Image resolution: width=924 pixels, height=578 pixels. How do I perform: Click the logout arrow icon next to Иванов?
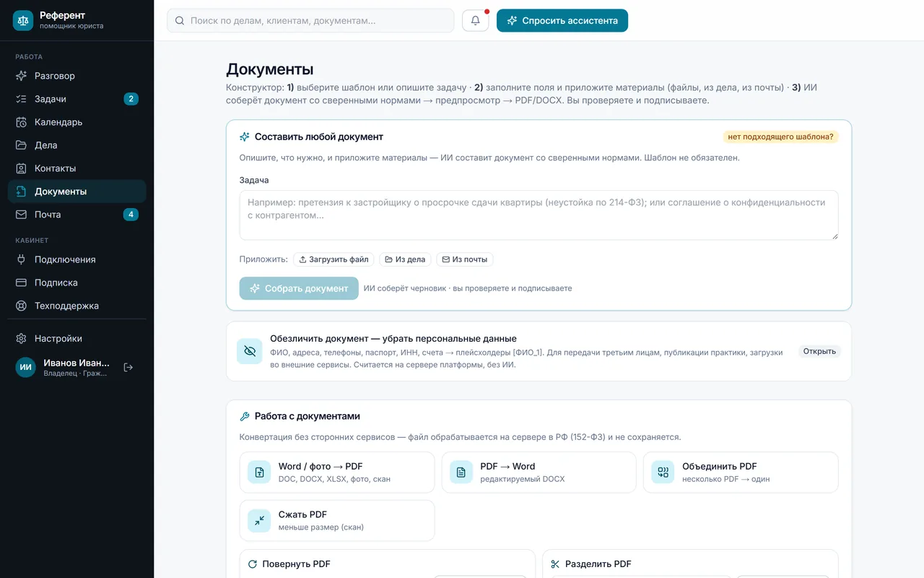[128, 367]
